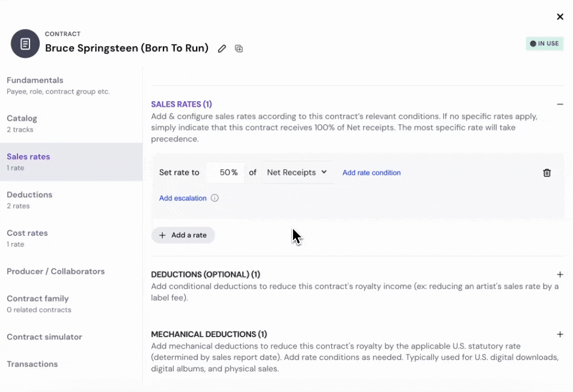Delete the 50% sales rate
The width and height of the screenshot is (573, 392).
click(547, 173)
